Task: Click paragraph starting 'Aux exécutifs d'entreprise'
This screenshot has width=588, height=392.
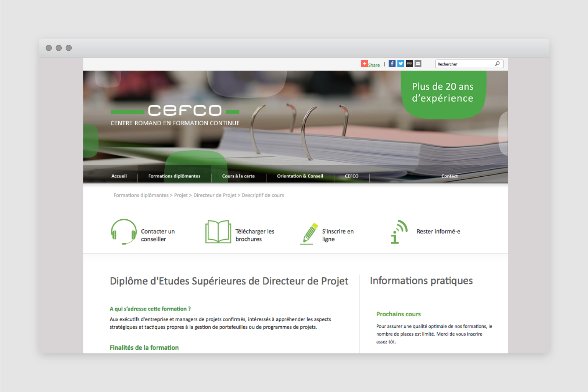Action: tap(220, 323)
